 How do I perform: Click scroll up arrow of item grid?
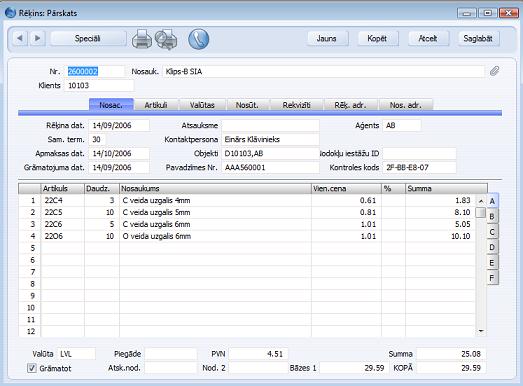point(481,201)
